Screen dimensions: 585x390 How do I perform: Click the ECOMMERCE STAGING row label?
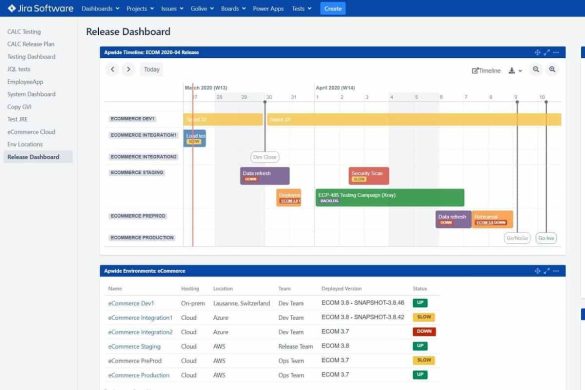137,172
